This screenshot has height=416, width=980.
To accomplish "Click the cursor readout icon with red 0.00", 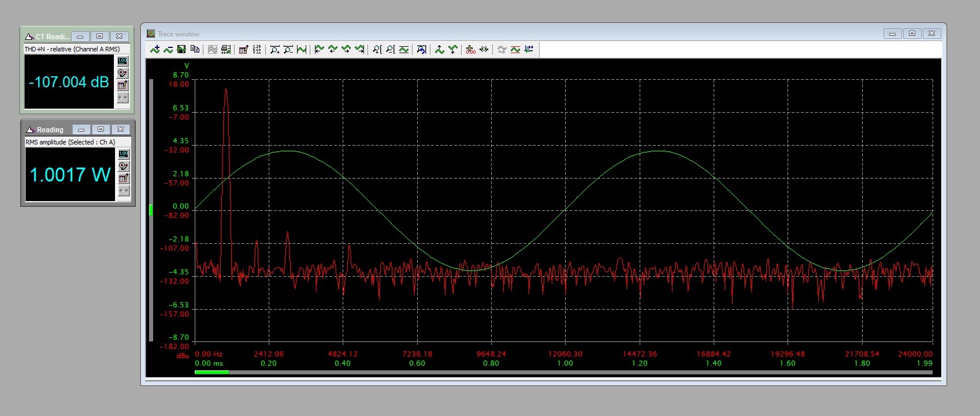I will click(470, 50).
